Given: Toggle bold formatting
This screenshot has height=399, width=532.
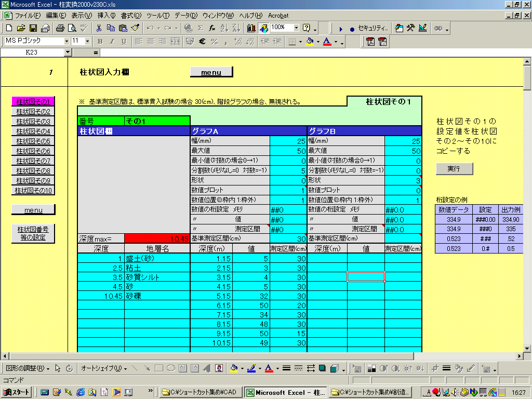Looking at the screenshot, I should [100, 42].
